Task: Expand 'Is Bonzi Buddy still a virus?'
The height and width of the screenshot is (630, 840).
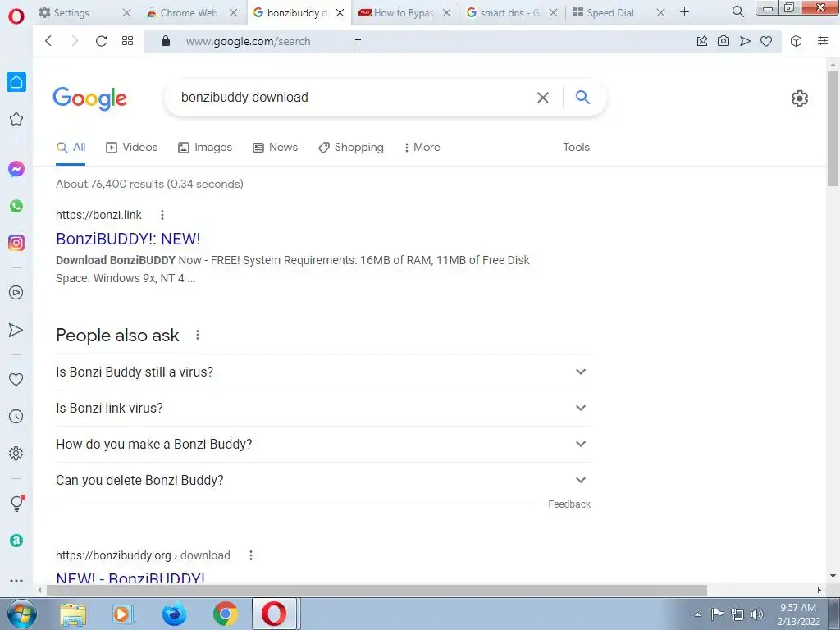Action: 323,372
